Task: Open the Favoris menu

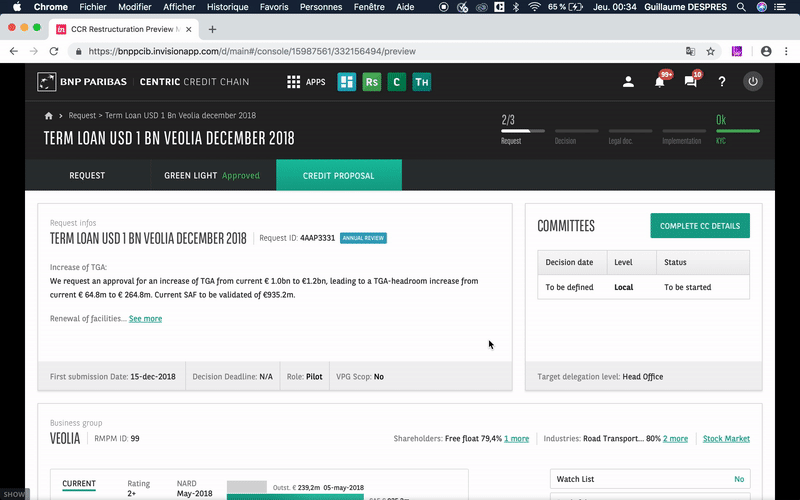Action: click(x=274, y=7)
